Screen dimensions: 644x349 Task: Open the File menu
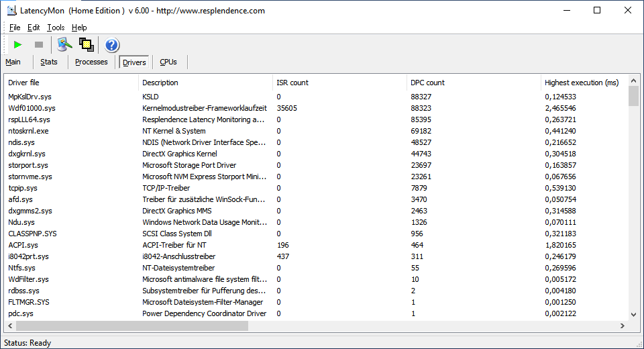coord(15,28)
